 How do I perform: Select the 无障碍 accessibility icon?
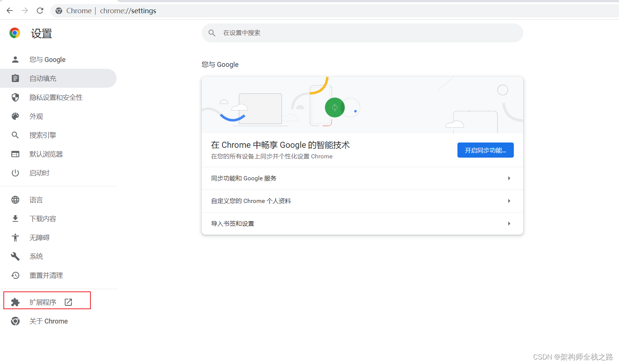click(15, 237)
